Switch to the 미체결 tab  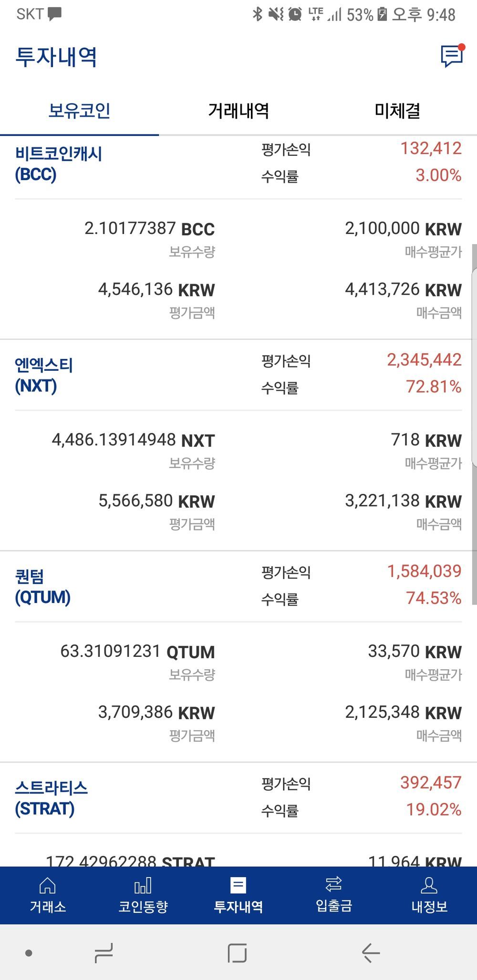click(397, 111)
